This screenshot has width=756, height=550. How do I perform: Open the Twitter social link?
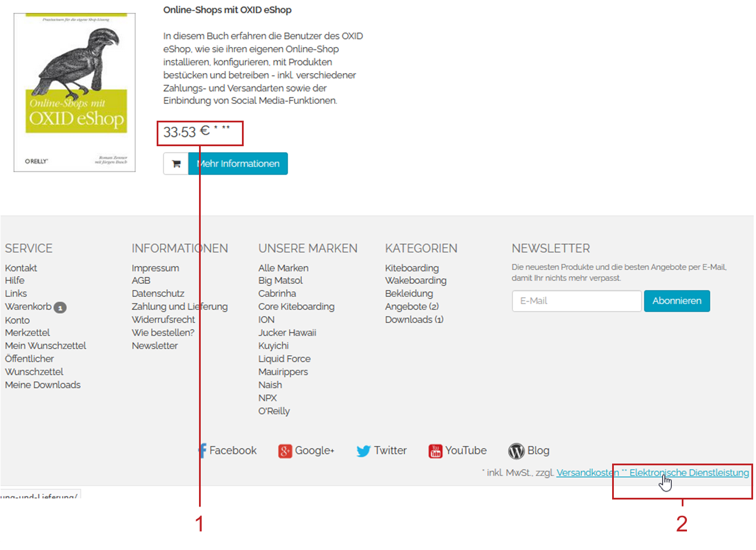click(382, 451)
